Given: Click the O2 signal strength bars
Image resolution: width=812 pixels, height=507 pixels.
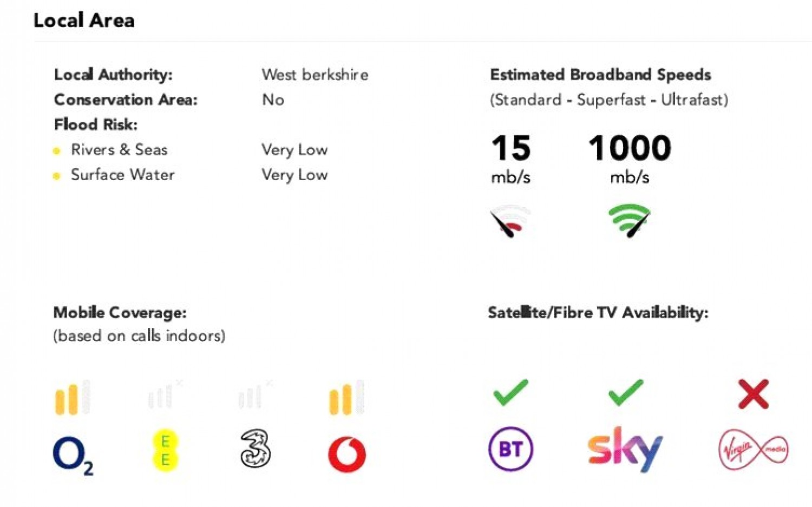Looking at the screenshot, I should click(72, 398).
